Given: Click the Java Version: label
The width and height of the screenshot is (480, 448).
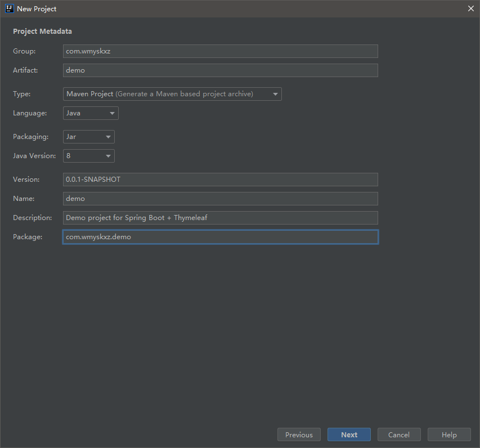Looking at the screenshot, I should 34,156.
